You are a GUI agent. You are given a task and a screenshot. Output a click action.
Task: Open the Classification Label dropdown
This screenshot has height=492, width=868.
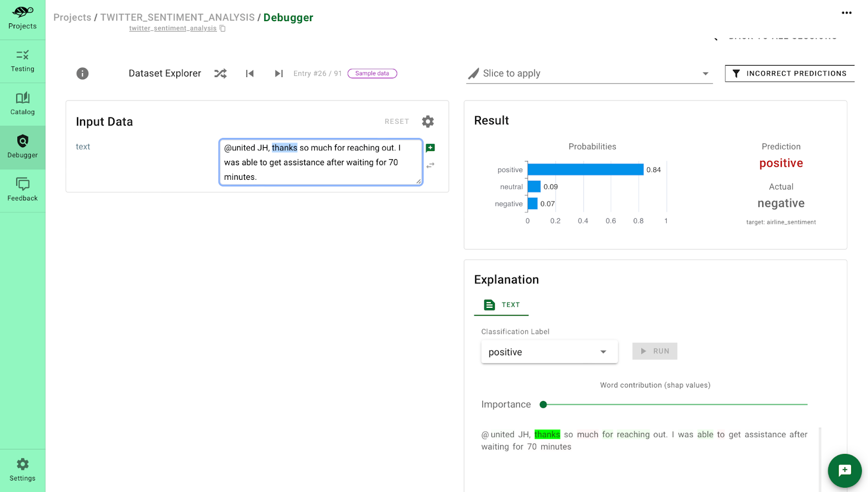point(549,352)
